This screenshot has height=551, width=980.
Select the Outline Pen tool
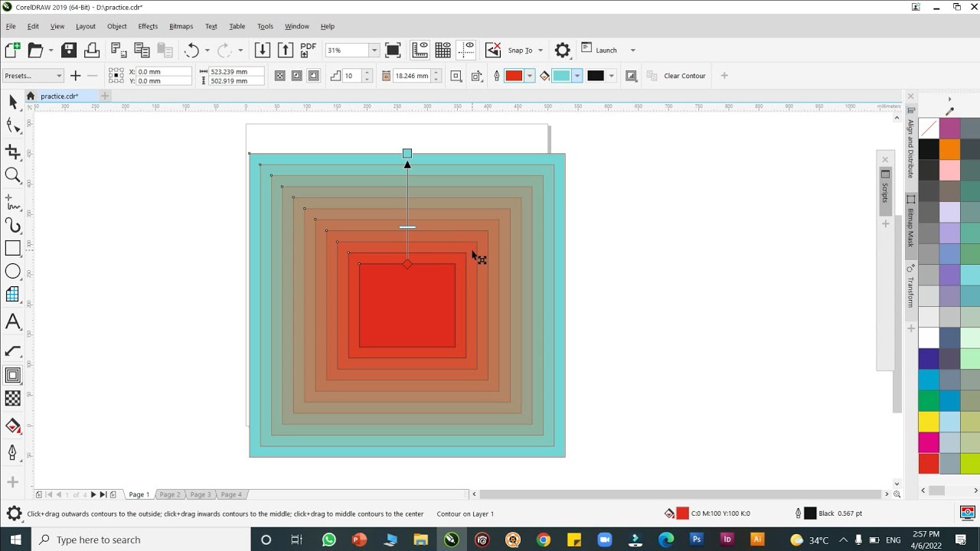(13, 452)
